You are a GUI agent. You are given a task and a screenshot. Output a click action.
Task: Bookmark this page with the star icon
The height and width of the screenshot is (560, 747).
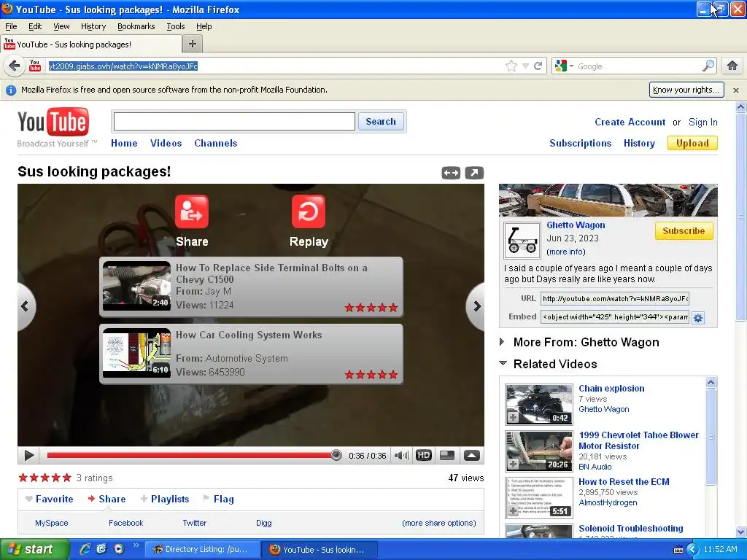pyautogui.click(x=511, y=66)
